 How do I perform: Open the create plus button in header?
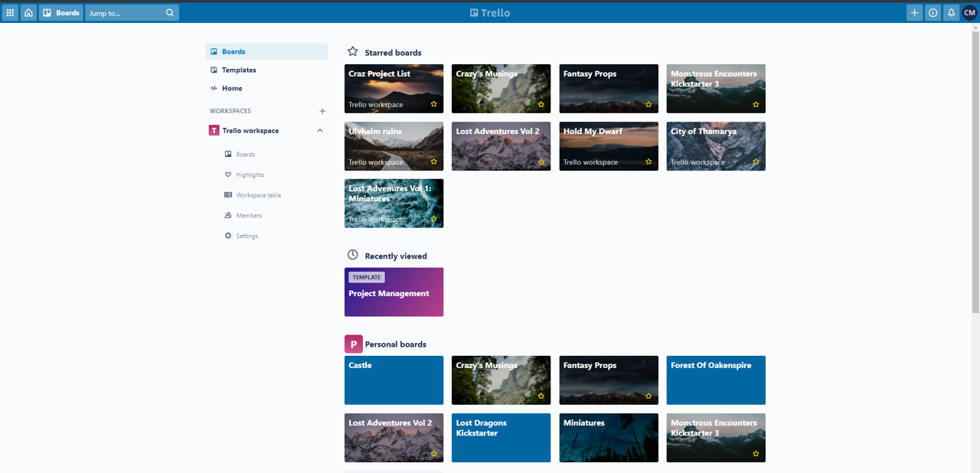914,13
